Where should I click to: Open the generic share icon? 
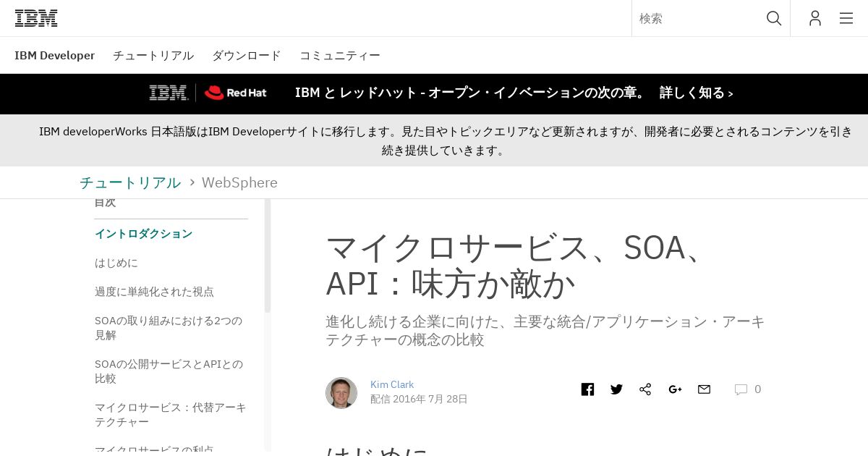point(645,389)
